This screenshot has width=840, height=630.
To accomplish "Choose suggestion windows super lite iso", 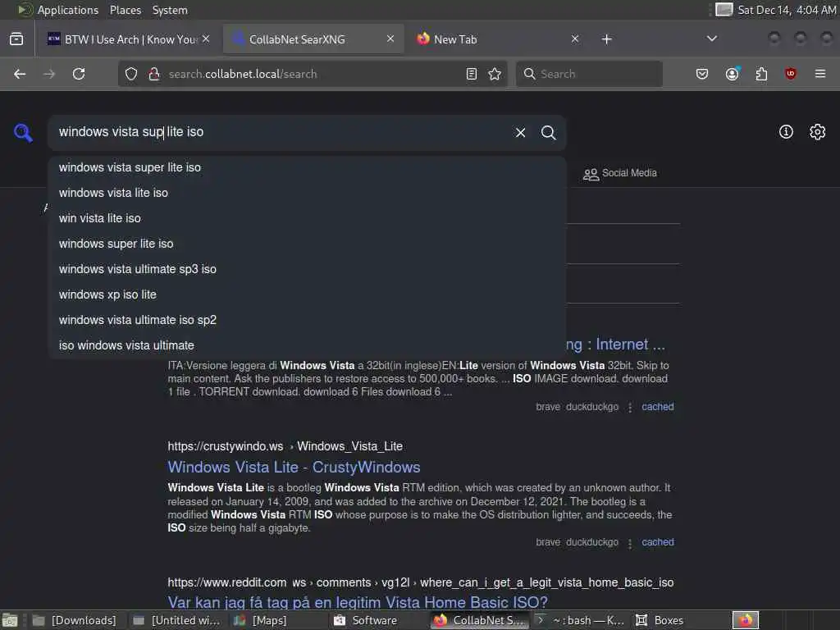I will coord(307,244).
